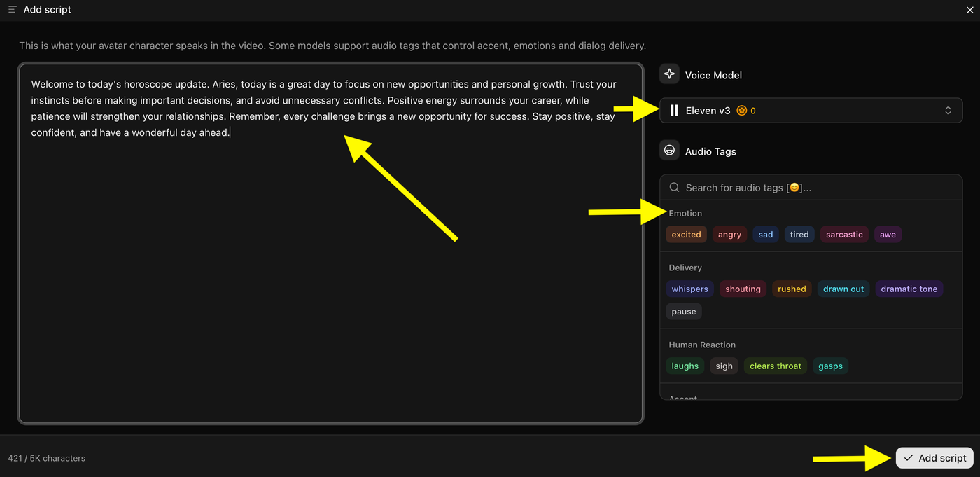Insert the clears throat reaction tag
This screenshot has width=980, height=477.
tap(776, 366)
